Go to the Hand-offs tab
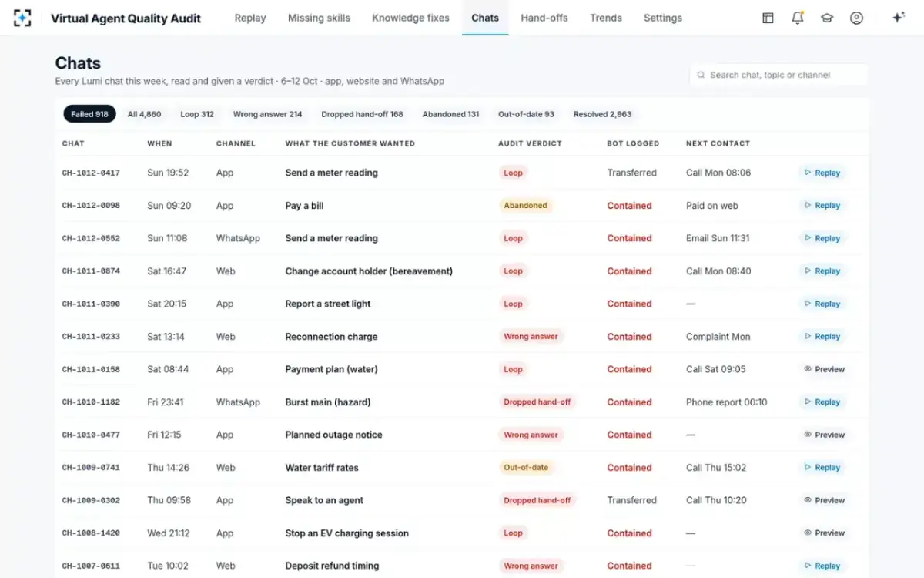Screen dimensions: 924x578 [544, 18]
